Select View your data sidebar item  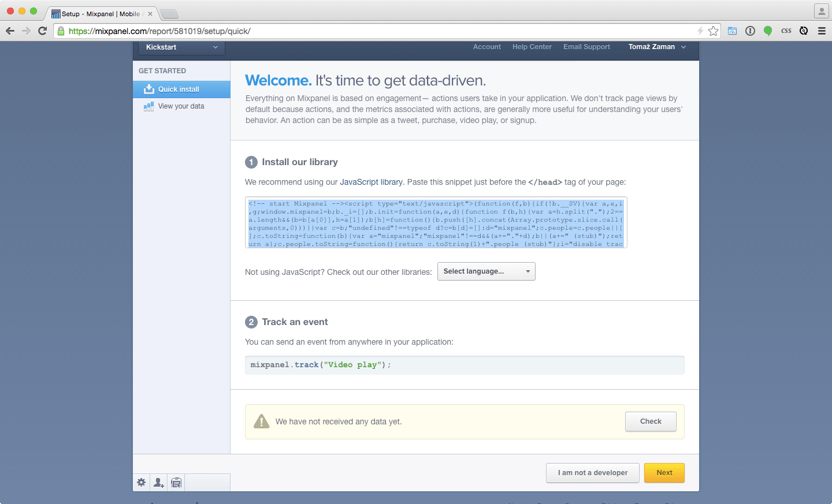point(181,106)
